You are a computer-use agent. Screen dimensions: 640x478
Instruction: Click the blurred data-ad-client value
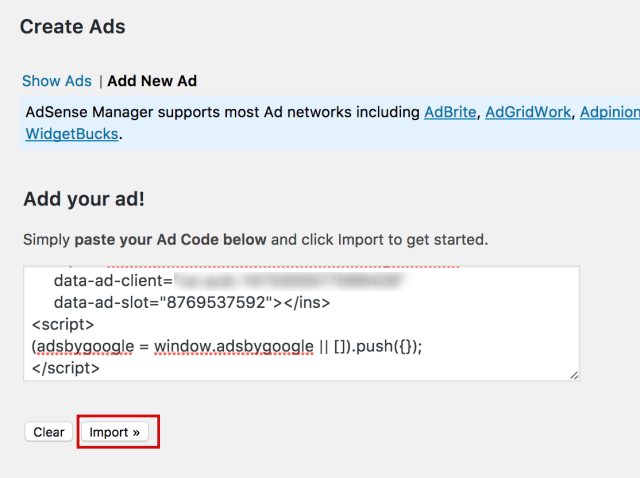(288, 281)
